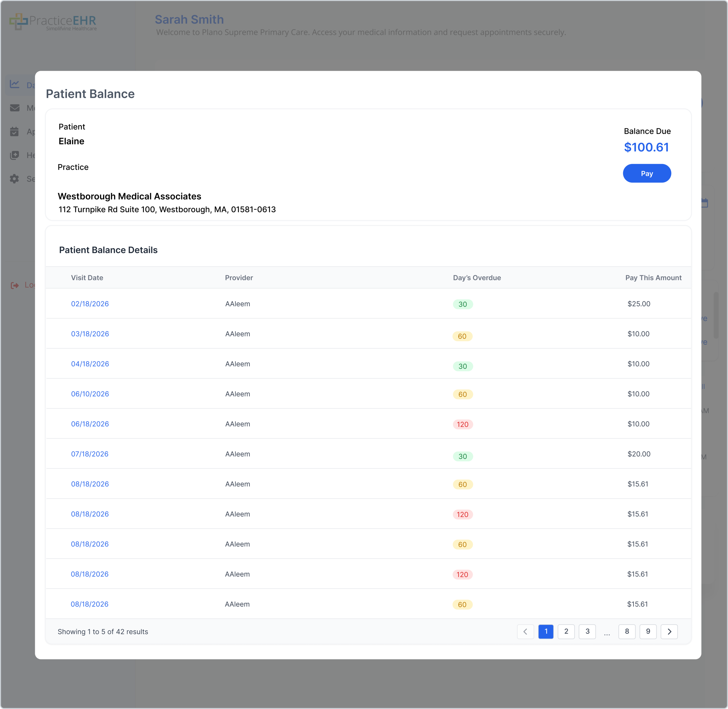
Task: Click the pagination ellipsis
Action: [x=607, y=634]
